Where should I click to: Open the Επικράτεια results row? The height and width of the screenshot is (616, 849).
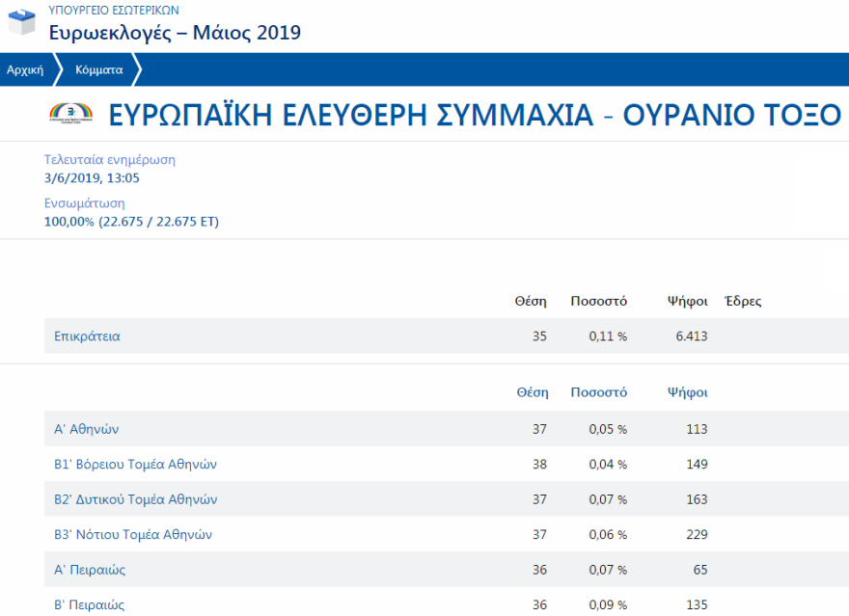(x=85, y=335)
